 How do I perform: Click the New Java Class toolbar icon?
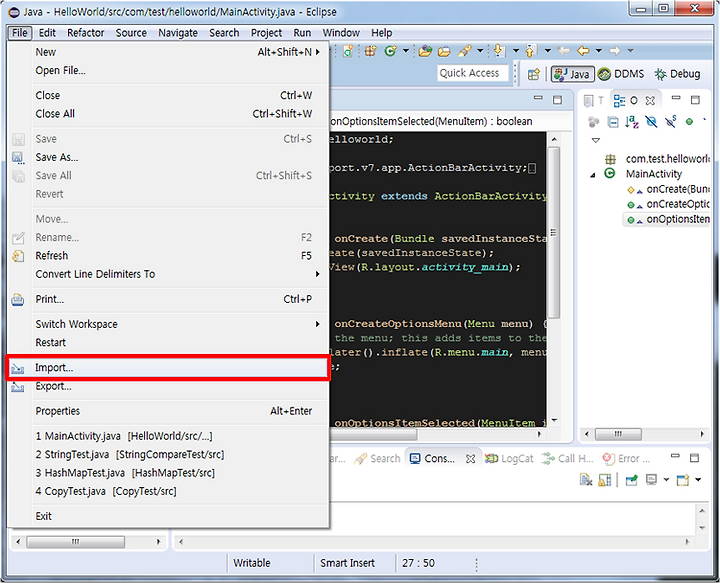click(391, 51)
